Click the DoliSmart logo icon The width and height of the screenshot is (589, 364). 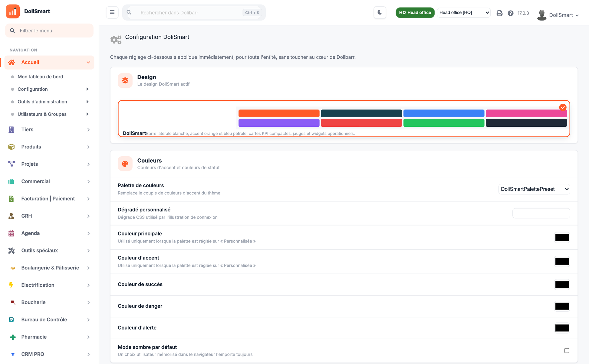13,11
